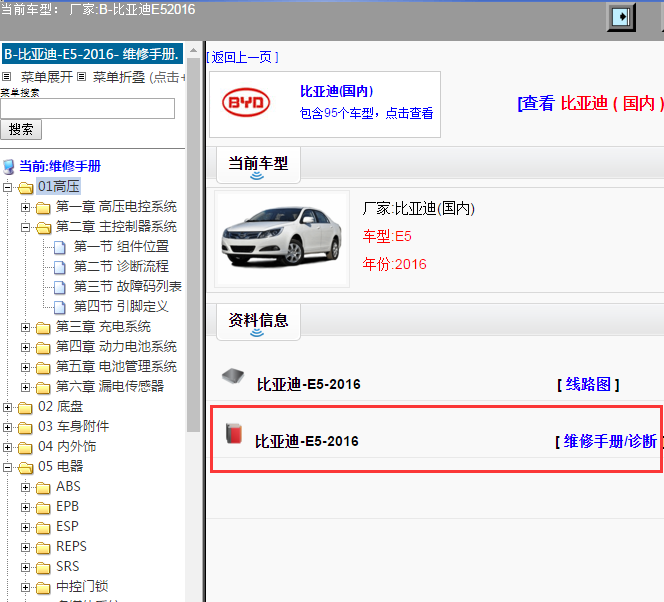Click the folder icon next to SRS
Image resolution: width=664 pixels, height=602 pixels.
tap(43, 567)
